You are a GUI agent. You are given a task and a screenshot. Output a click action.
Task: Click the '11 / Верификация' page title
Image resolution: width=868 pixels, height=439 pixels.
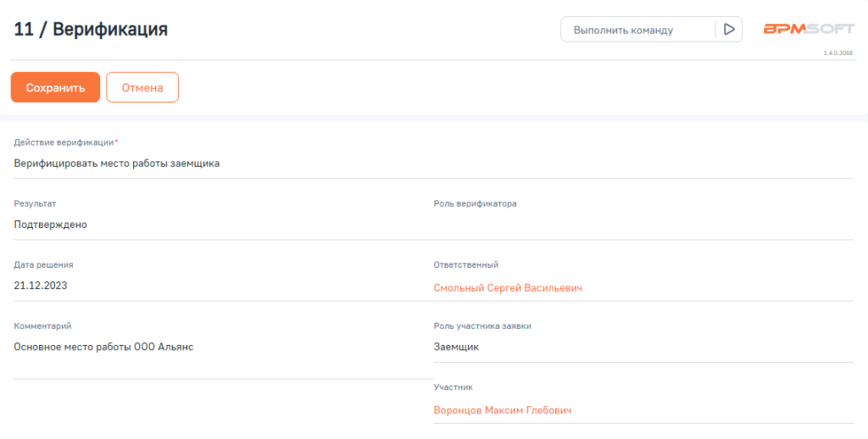coord(91,30)
